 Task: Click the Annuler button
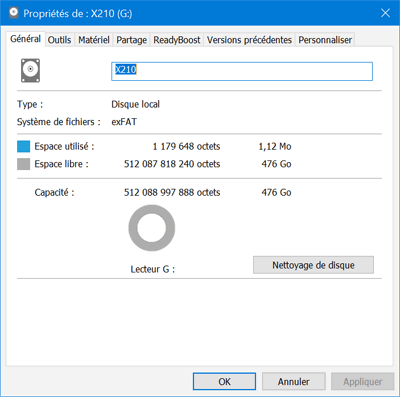(294, 381)
